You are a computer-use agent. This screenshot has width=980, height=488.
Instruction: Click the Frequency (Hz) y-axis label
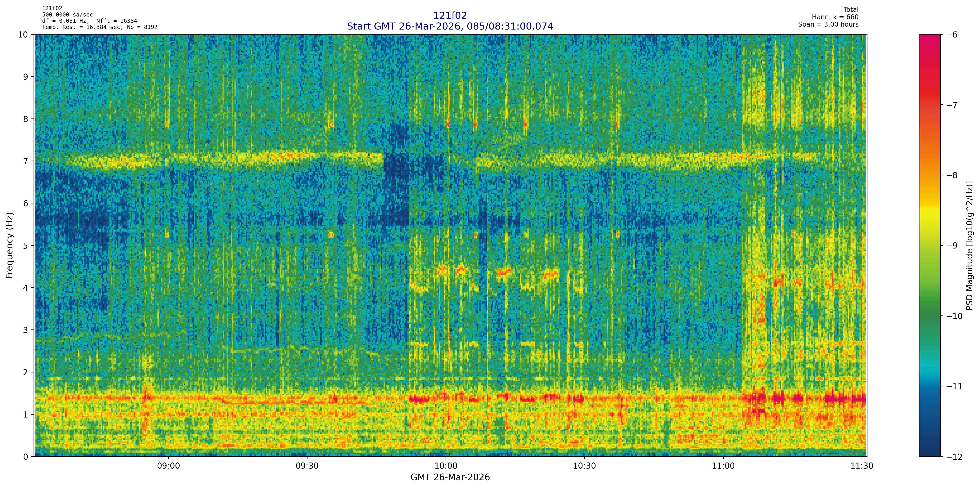[x=10, y=246]
